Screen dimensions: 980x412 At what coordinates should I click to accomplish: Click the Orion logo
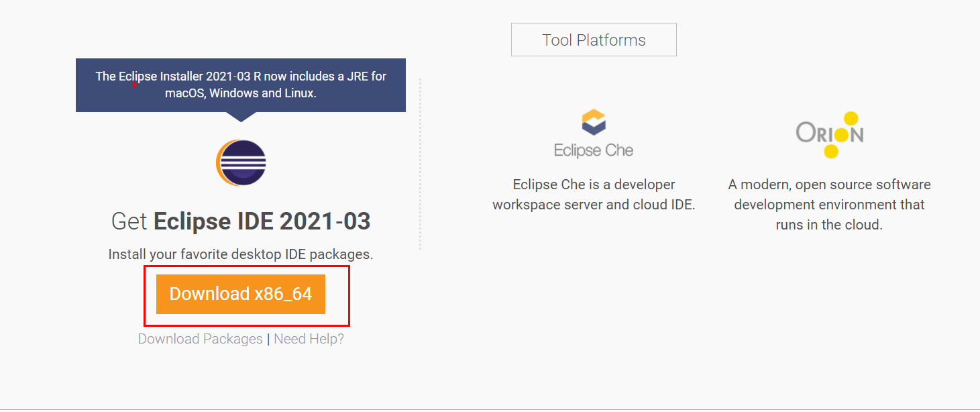pos(830,134)
